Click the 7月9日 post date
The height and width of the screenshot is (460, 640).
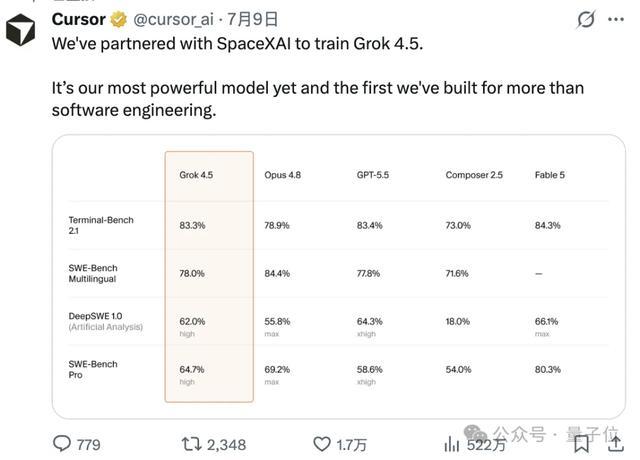pyautogui.click(x=252, y=19)
